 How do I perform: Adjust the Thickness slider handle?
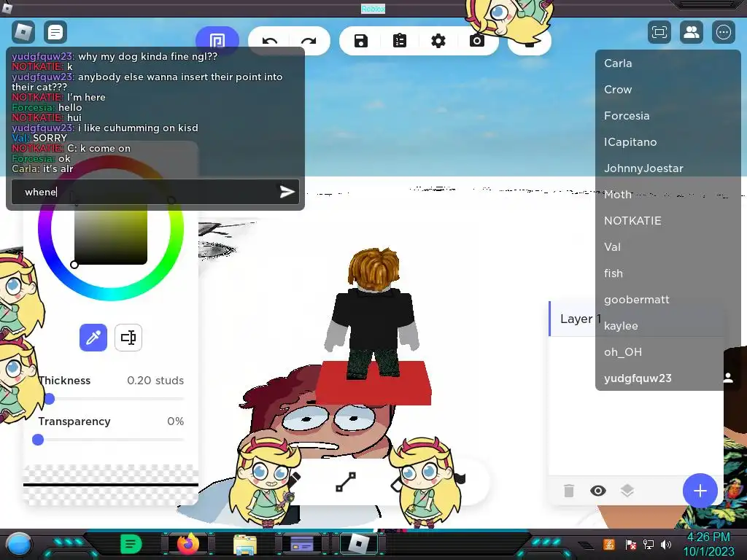[x=49, y=399]
